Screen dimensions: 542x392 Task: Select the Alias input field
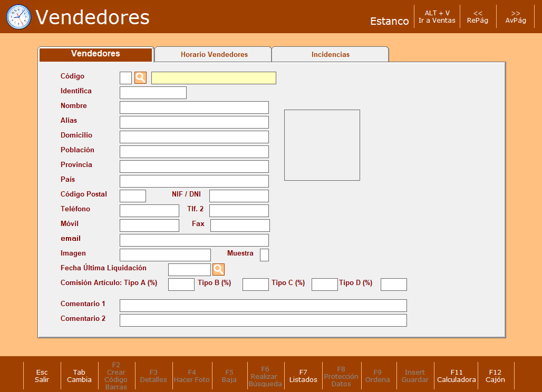point(194,122)
